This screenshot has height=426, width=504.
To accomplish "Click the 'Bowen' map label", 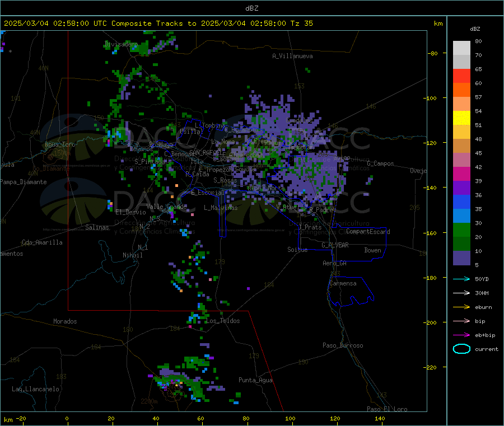I will click(372, 250).
